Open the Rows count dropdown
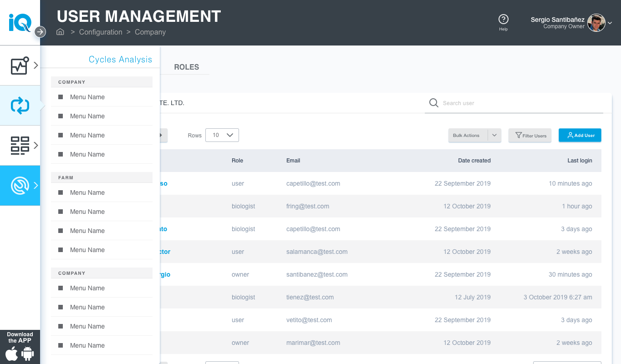621x364 pixels. tap(222, 135)
